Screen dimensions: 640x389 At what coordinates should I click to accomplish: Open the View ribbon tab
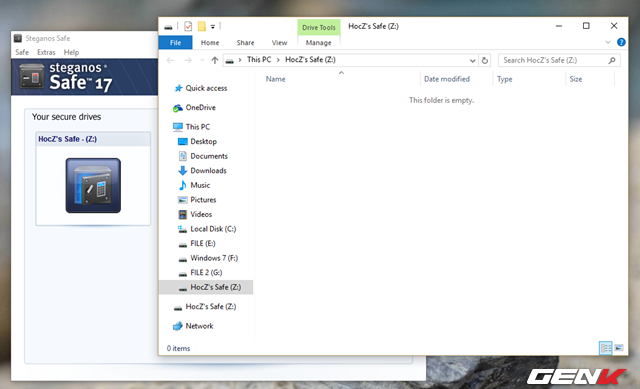click(x=280, y=42)
